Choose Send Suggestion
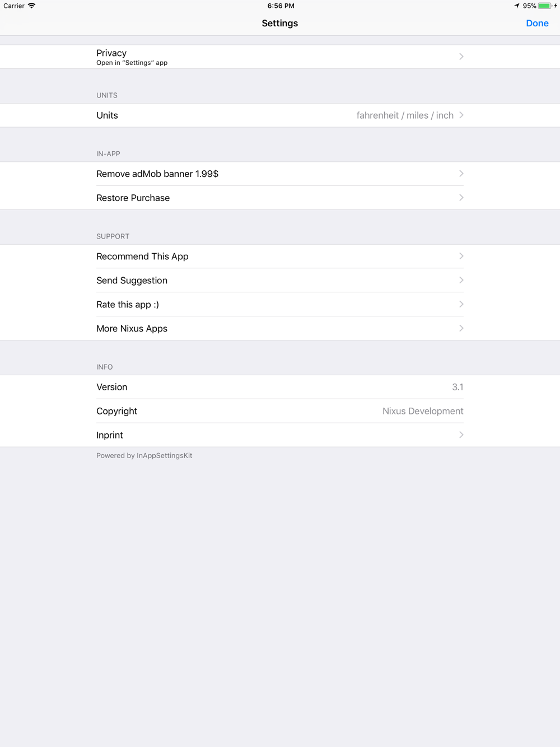 279,281
